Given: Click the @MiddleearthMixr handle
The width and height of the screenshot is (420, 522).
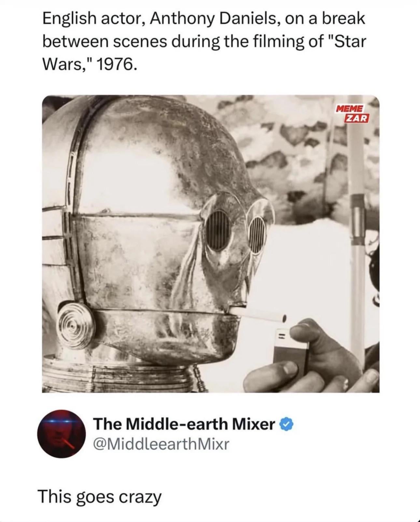Looking at the screenshot, I should click(x=161, y=444).
